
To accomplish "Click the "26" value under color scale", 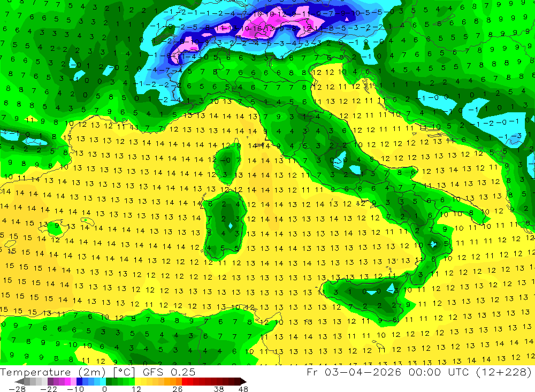I will (x=178, y=389).
